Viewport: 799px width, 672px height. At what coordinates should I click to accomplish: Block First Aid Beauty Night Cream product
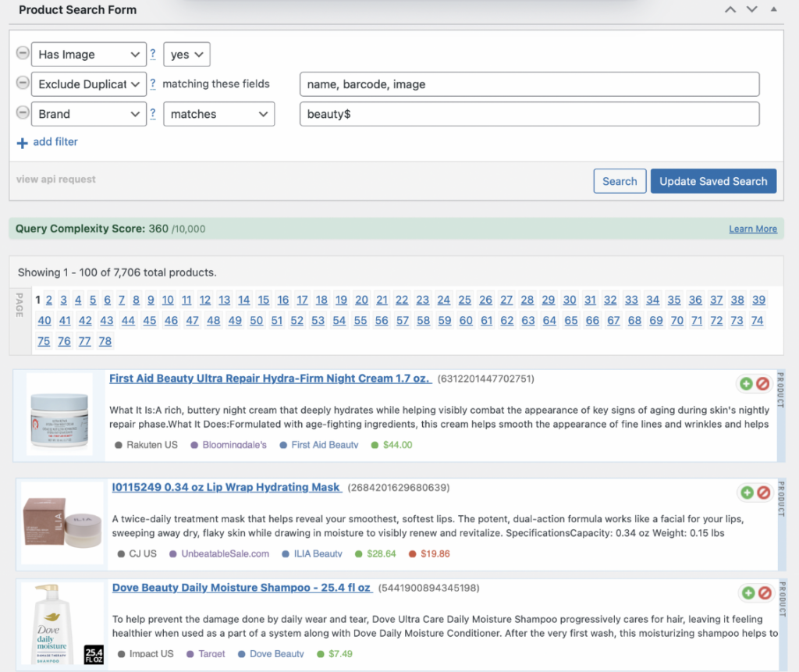click(x=762, y=384)
